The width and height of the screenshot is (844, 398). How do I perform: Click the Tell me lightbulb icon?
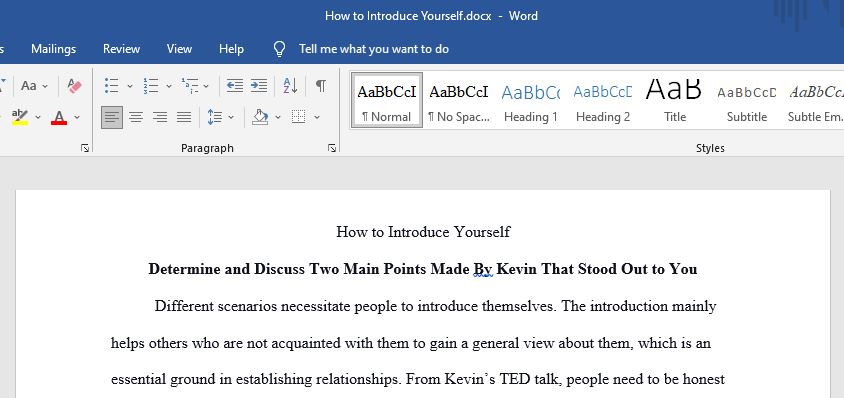click(x=279, y=49)
